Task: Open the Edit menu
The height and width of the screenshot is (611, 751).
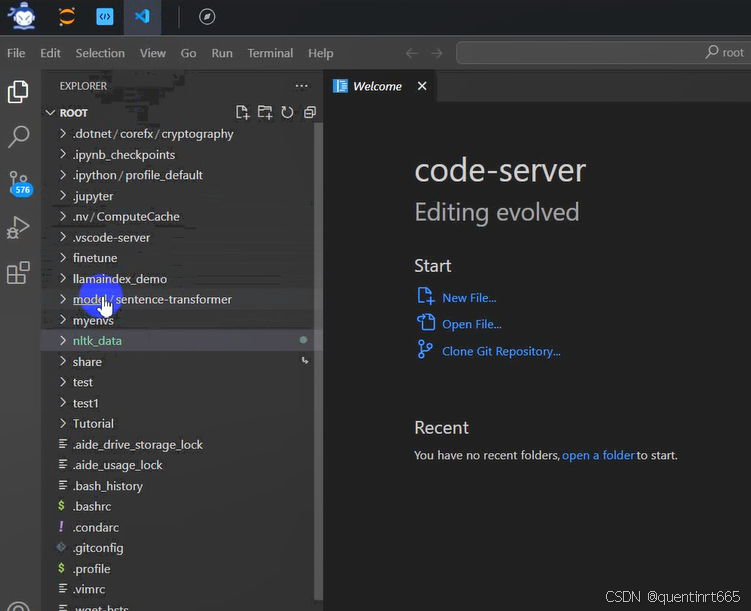Action: pos(50,53)
